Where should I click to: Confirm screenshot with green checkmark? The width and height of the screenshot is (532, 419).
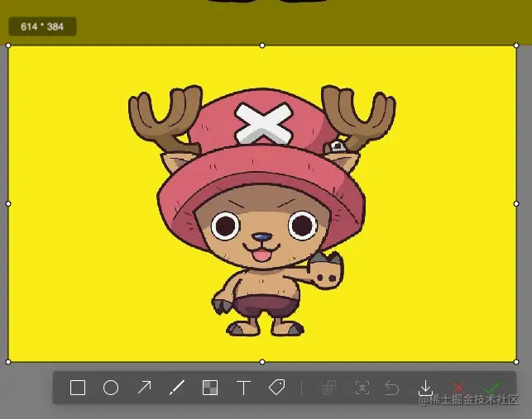(x=491, y=388)
